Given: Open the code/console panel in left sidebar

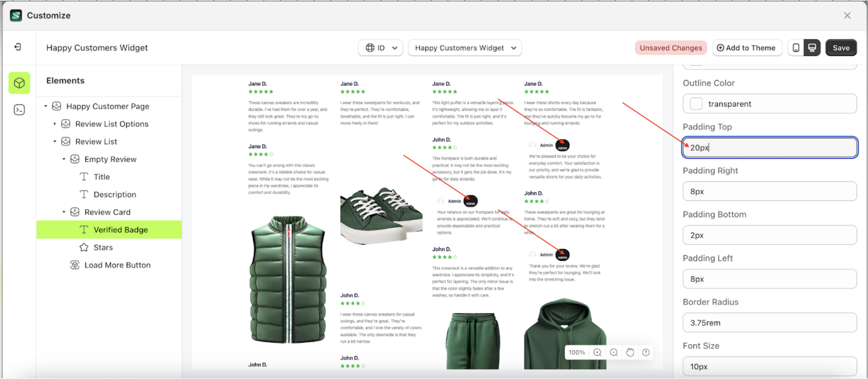Looking at the screenshot, I should tap(19, 109).
